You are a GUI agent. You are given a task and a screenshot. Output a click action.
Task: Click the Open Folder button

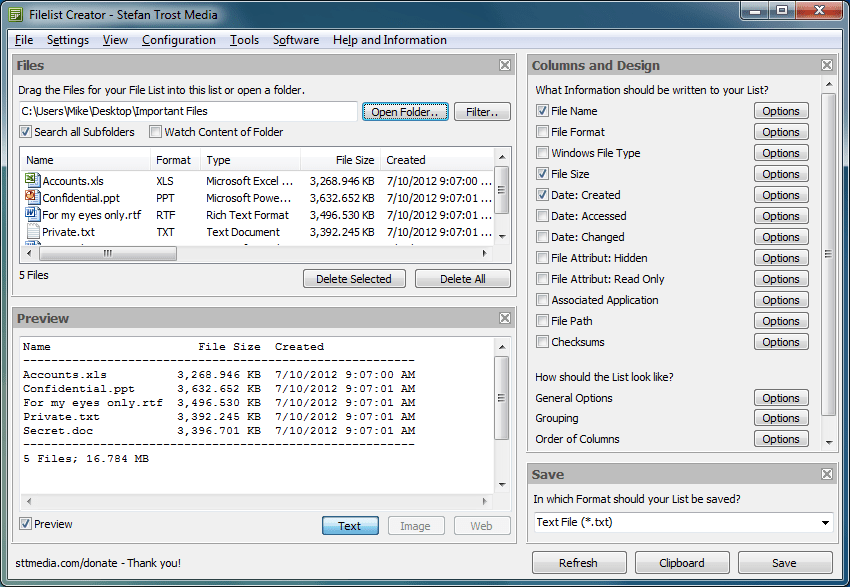(405, 112)
